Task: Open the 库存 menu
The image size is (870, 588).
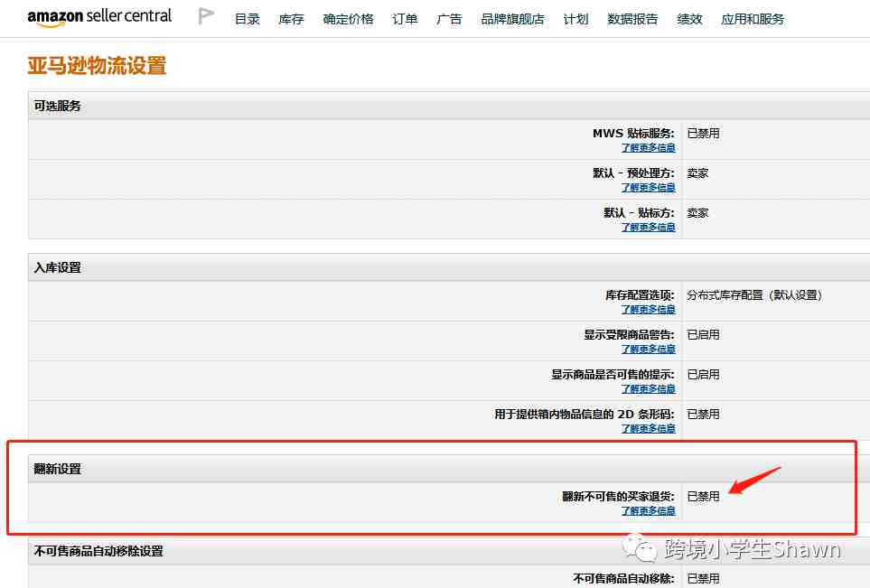Action: [x=291, y=19]
